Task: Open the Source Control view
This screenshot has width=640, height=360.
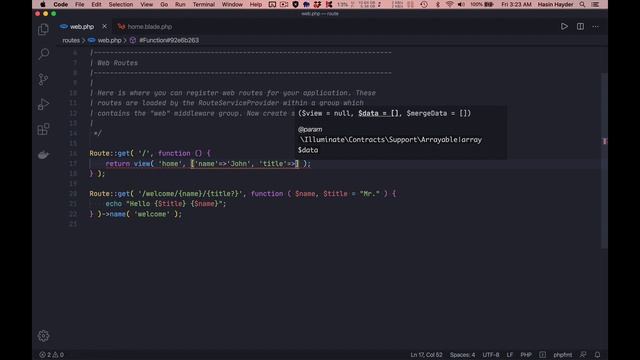Action: tap(43, 79)
